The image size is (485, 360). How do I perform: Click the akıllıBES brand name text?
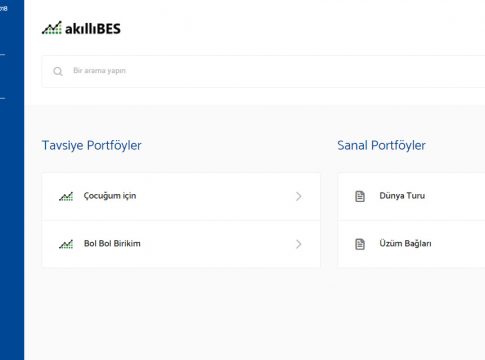93,29
